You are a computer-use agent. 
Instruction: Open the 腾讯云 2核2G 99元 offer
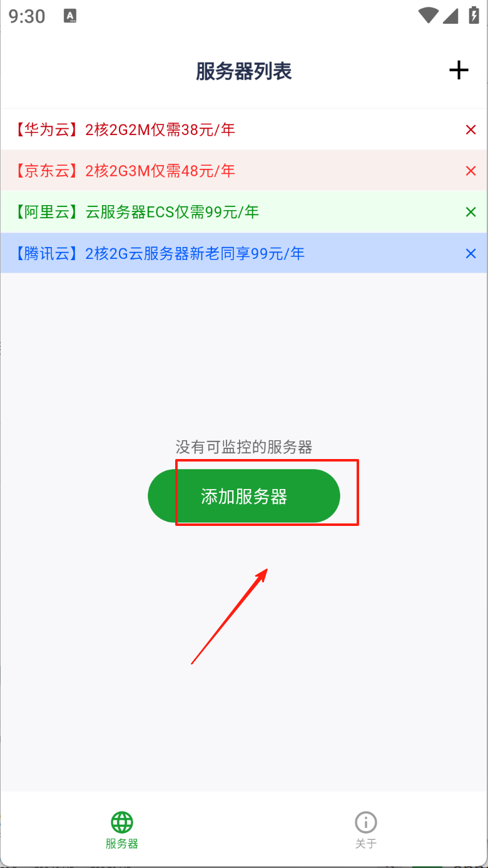coord(158,253)
